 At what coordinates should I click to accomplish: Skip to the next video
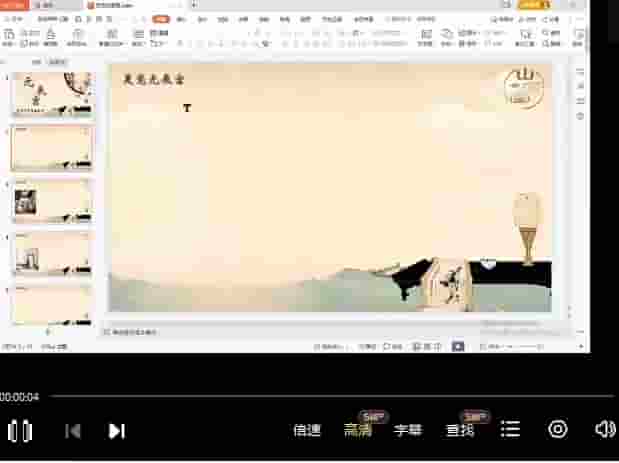click(117, 431)
